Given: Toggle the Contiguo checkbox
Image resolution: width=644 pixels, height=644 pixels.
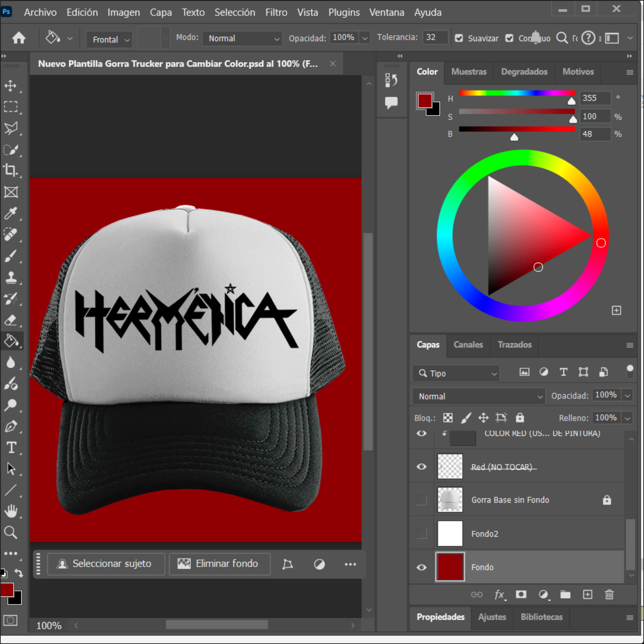Looking at the screenshot, I should [x=509, y=38].
